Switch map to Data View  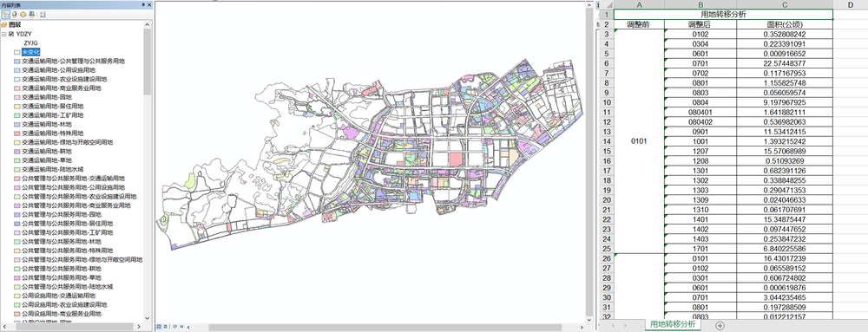coord(159,327)
